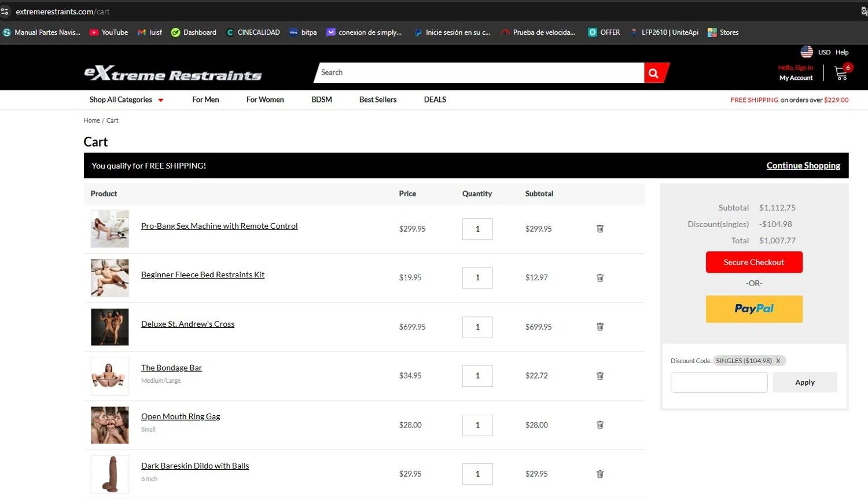The height and width of the screenshot is (501, 868).
Task: Open Pro-Bang Sex Machine product link
Action: pos(219,226)
